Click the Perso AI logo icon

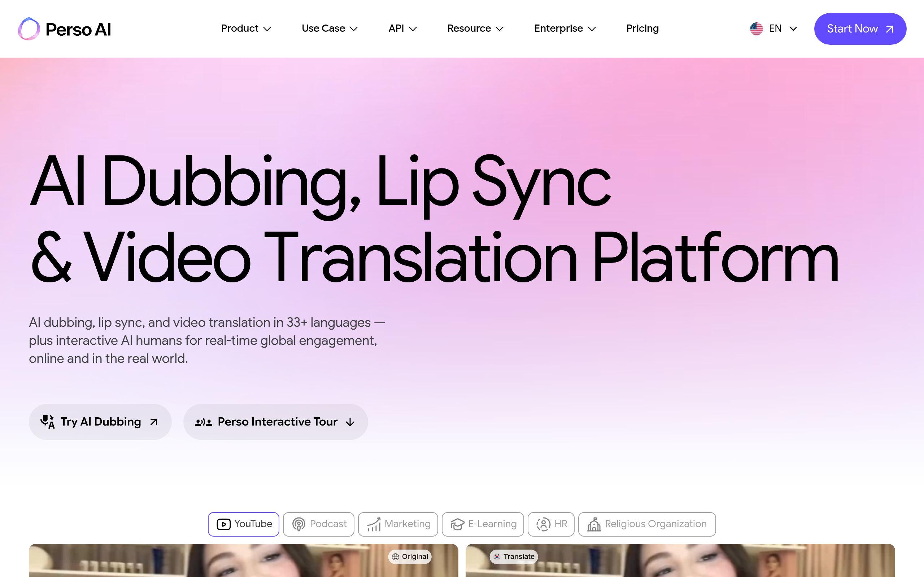pyautogui.click(x=29, y=29)
